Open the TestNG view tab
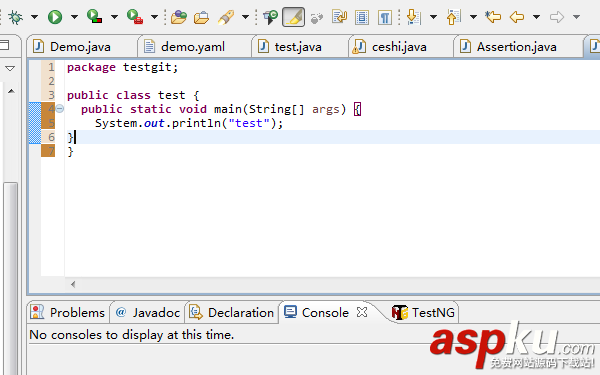 pos(424,313)
